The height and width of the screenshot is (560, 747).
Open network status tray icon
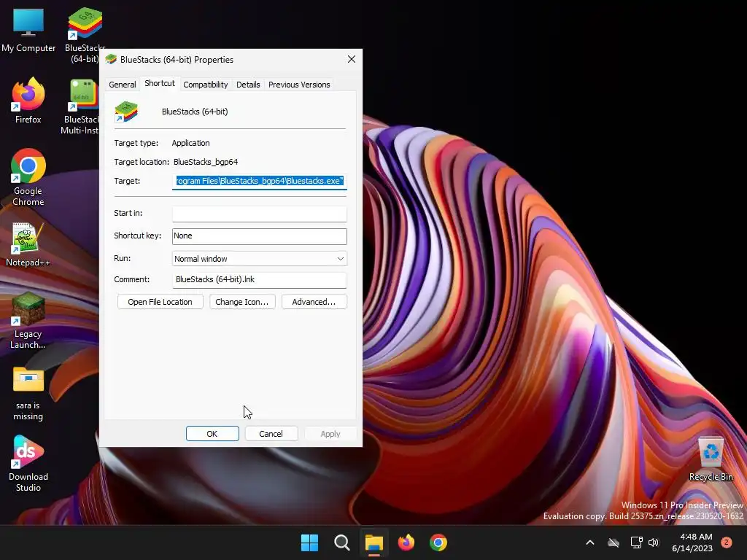pyautogui.click(x=636, y=542)
